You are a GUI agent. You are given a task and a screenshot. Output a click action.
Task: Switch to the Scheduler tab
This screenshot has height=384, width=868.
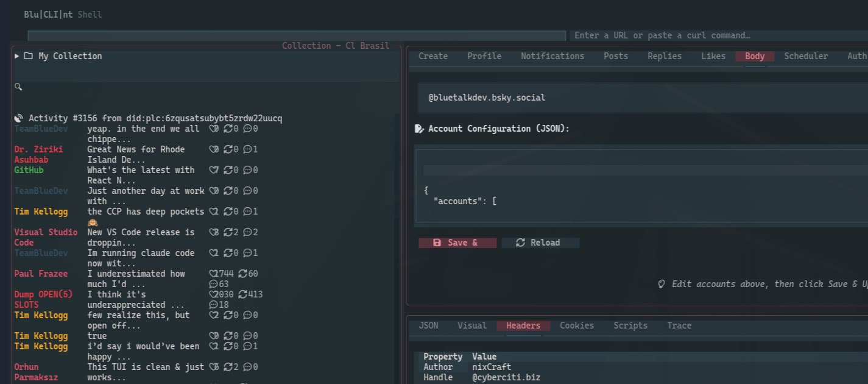(806, 55)
